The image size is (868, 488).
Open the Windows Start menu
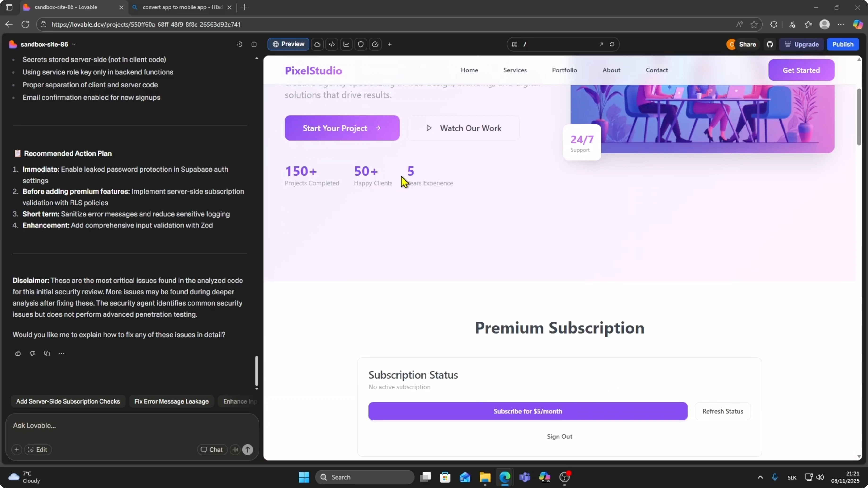[304, 477]
